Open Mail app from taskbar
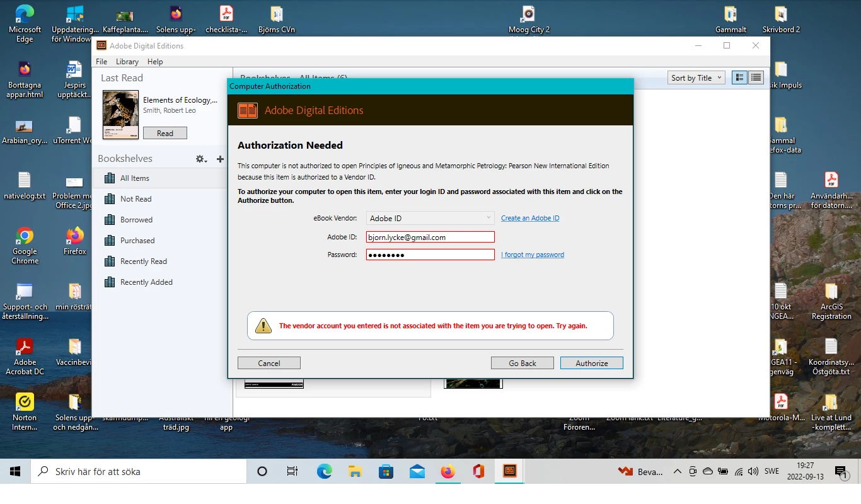The image size is (861, 504). (417, 471)
